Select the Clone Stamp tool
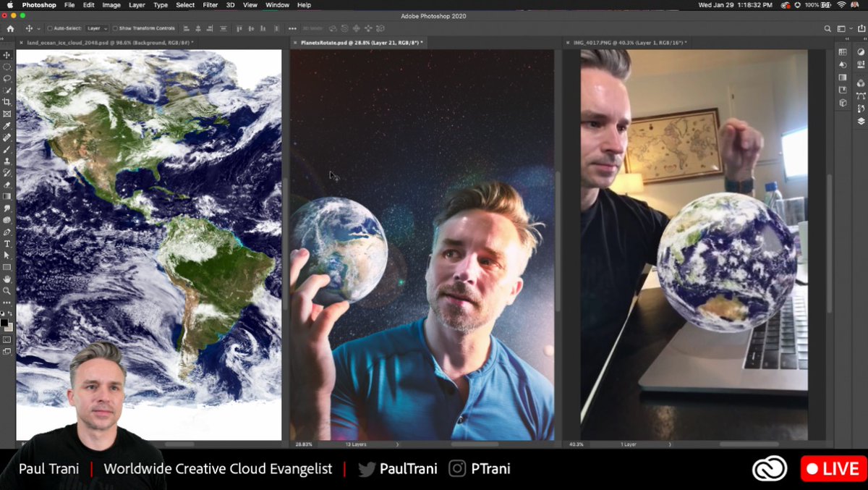Viewport: 868px width, 490px height. coord(7,161)
